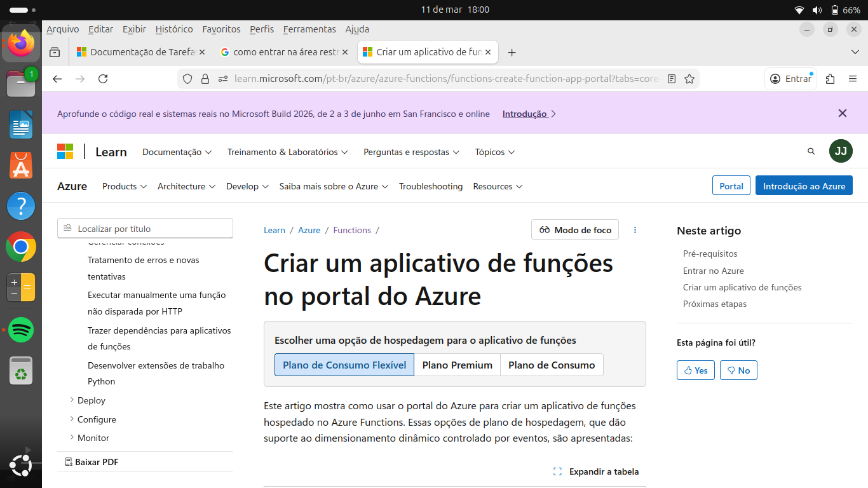Rate the page useful with Yes
The width and height of the screenshot is (868, 488).
pos(696,370)
